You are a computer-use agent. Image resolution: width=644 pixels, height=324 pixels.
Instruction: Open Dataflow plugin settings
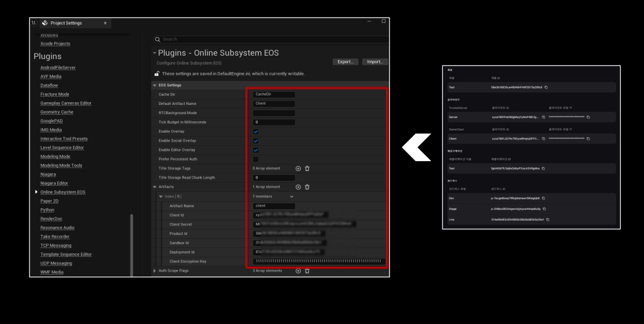click(49, 85)
